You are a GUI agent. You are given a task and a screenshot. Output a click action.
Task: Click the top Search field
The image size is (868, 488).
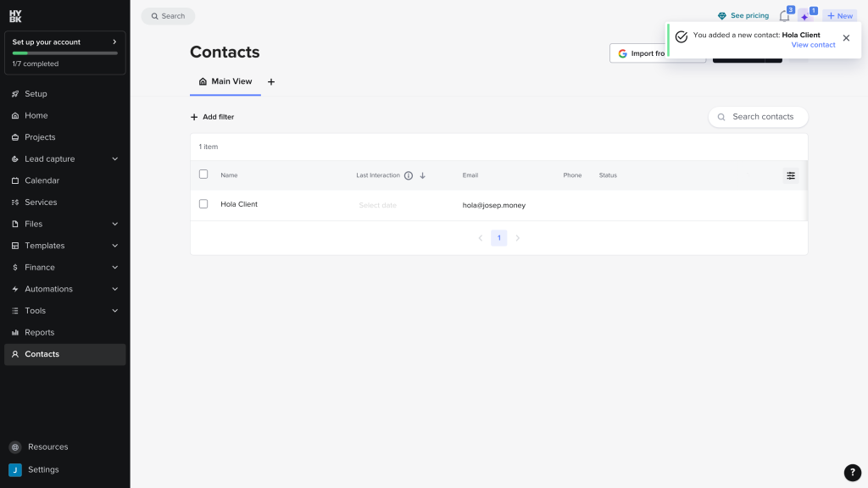(x=168, y=16)
